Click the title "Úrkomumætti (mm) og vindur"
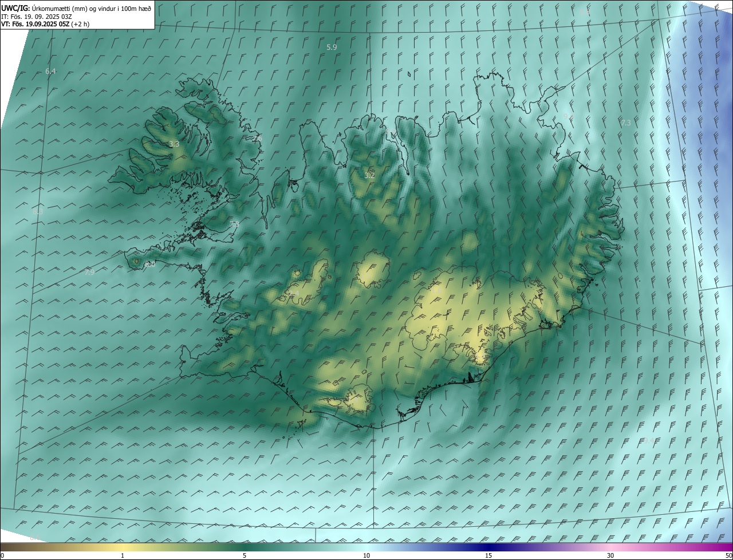 pos(75,8)
